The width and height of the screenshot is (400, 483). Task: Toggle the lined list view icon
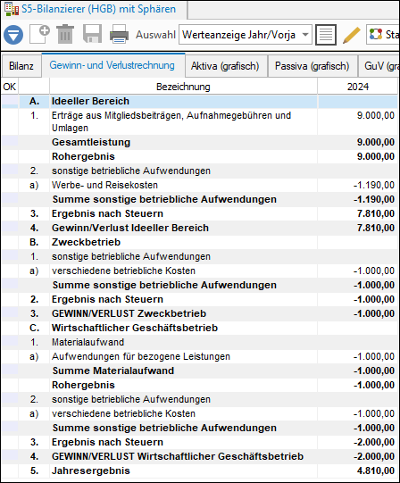point(326,34)
